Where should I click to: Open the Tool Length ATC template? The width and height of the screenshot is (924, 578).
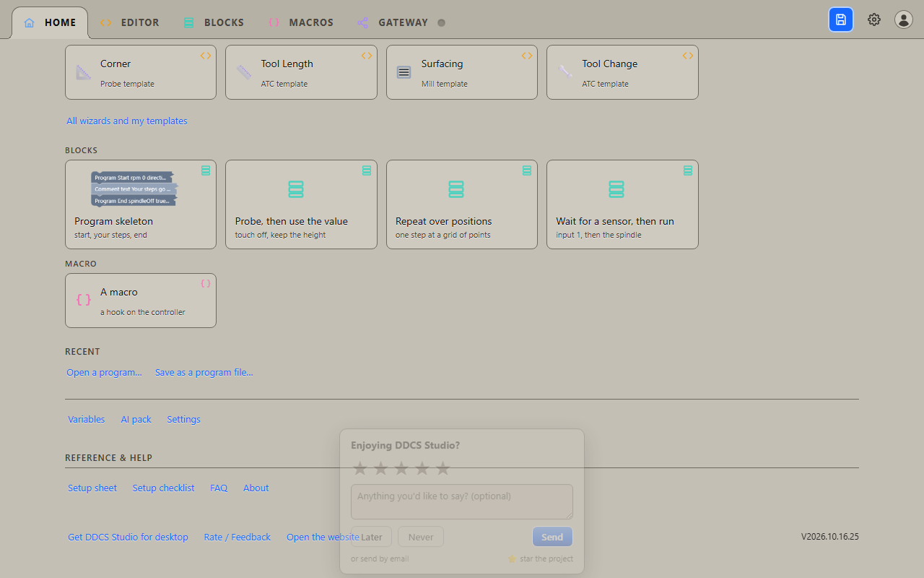tap(301, 72)
